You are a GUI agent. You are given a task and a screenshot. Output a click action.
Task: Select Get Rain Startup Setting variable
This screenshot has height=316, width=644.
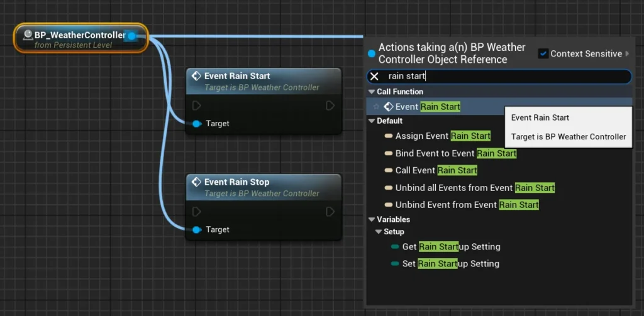point(451,247)
